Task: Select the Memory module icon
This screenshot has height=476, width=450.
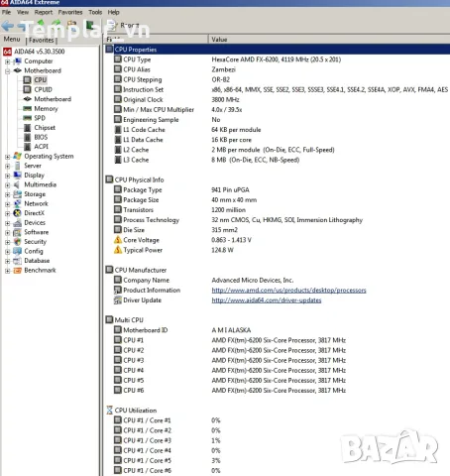Action: pos(28,108)
